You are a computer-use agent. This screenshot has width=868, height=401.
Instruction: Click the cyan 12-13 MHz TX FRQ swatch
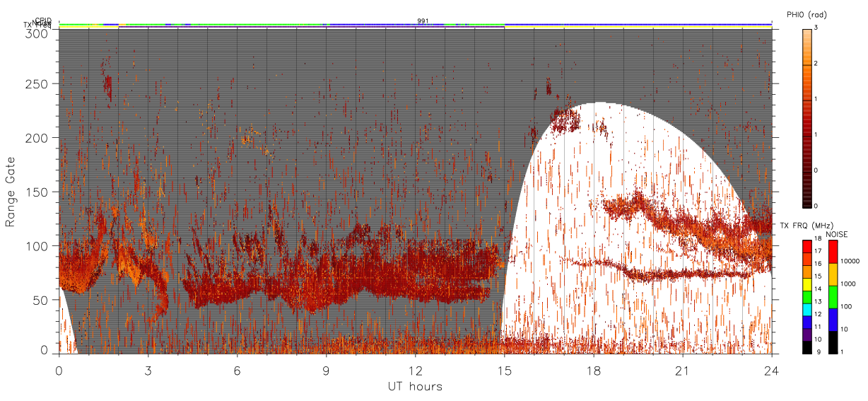click(x=807, y=308)
